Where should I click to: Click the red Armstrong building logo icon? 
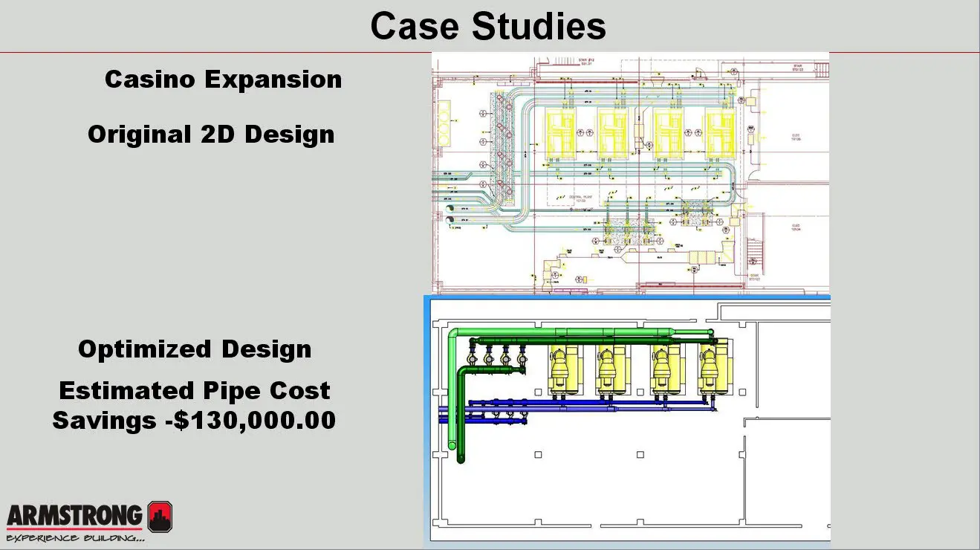click(x=160, y=517)
